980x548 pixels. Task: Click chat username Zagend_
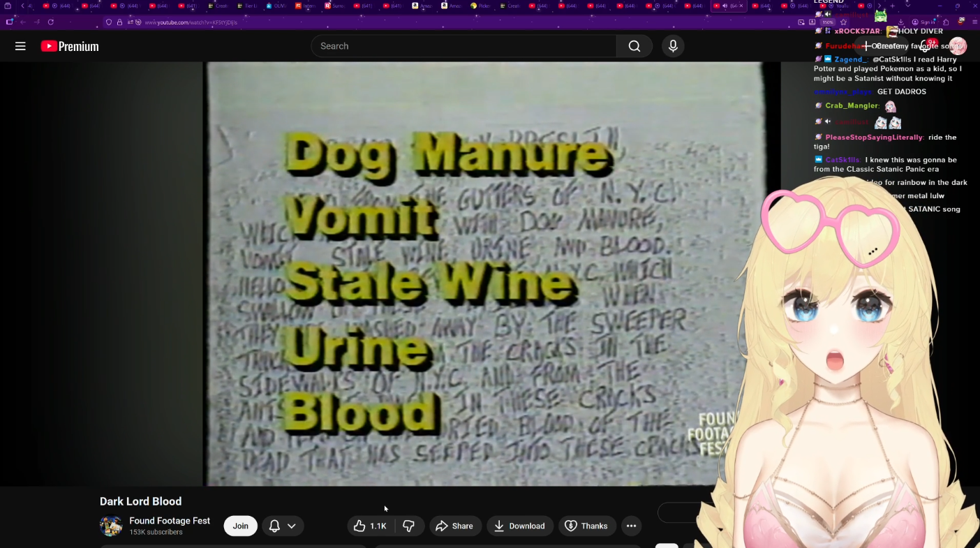(x=851, y=59)
